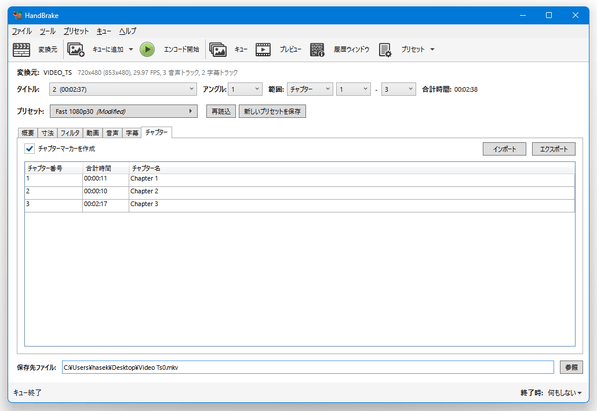Click 新しいプリセットを保存 button
The height and width of the screenshot is (411, 597).
(272, 111)
